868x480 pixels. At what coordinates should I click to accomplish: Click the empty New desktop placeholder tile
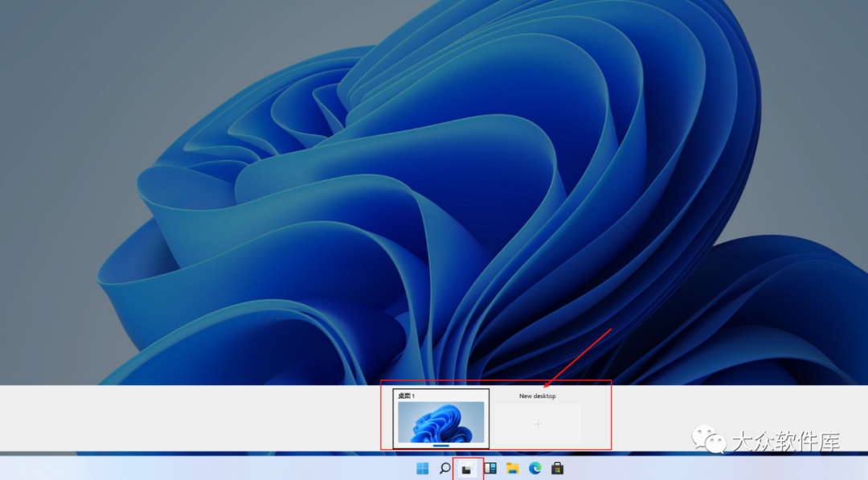537,424
